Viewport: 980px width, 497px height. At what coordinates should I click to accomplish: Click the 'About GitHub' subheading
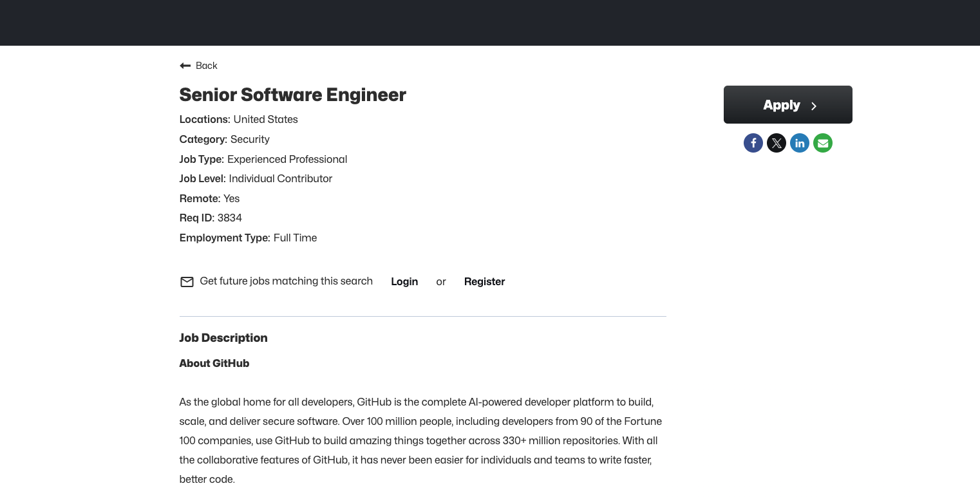pos(214,363)
